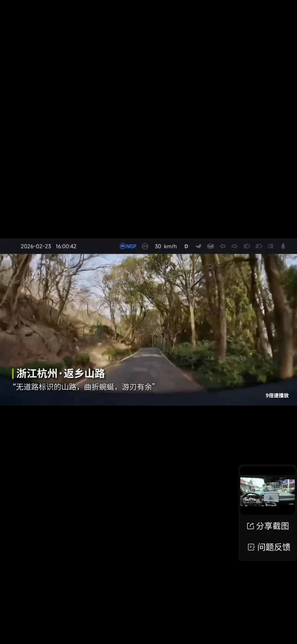
Task: Tap the 分享截图 share screenshot button
Action: click(x=268, y=526)
